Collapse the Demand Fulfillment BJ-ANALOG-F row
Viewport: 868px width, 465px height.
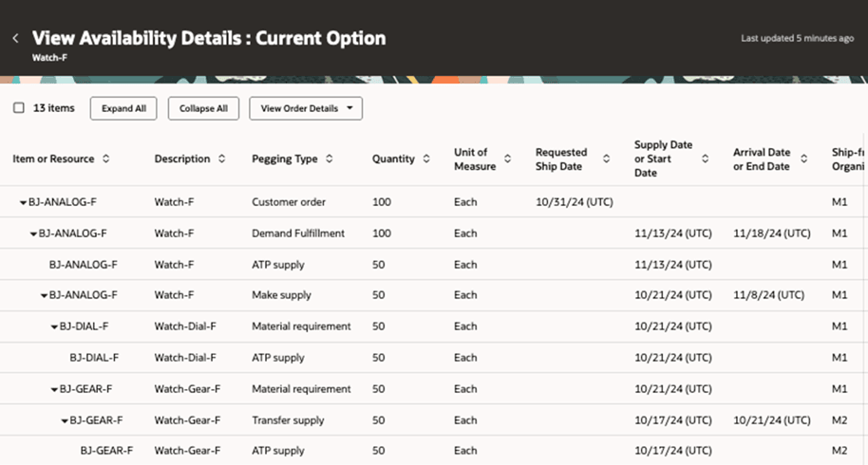point(33,233)
